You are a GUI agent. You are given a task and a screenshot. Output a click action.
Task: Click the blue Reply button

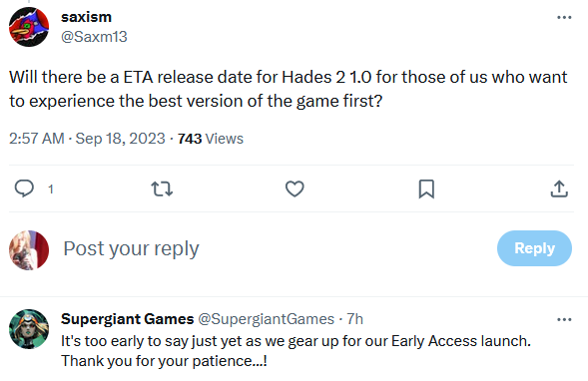pyautogui.click(x=534, y=248)
